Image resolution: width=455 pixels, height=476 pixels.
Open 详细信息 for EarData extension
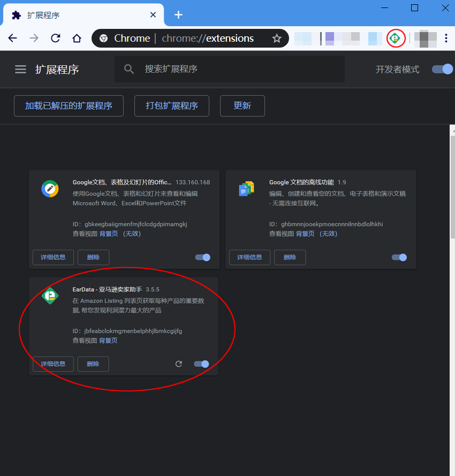53,364
